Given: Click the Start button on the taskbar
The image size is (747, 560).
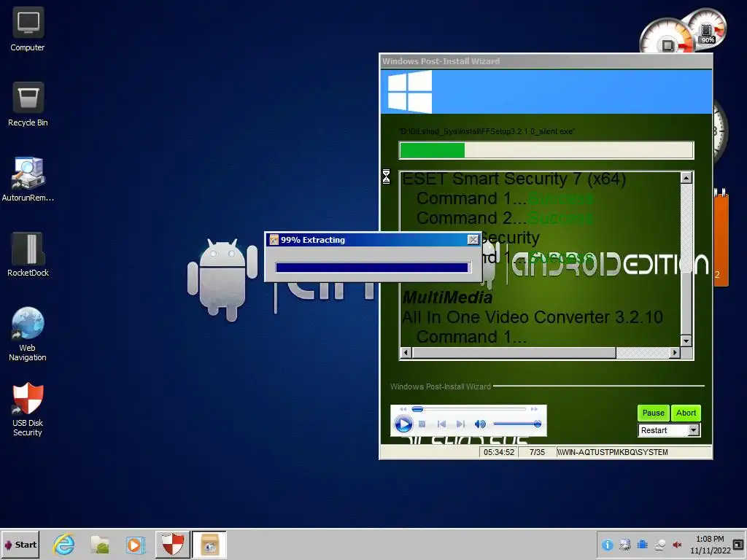Looking at the screenshot, I should (x=20, y=545).
